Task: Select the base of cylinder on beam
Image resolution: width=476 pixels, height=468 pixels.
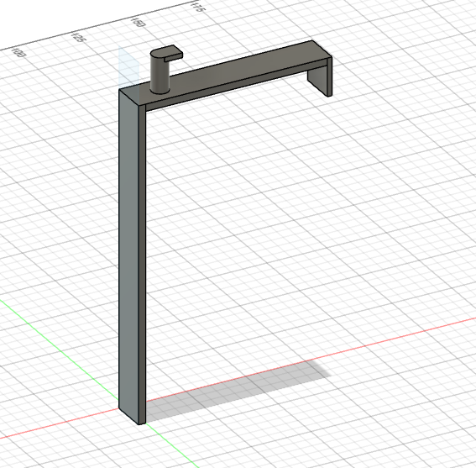Action: (160, 90)
